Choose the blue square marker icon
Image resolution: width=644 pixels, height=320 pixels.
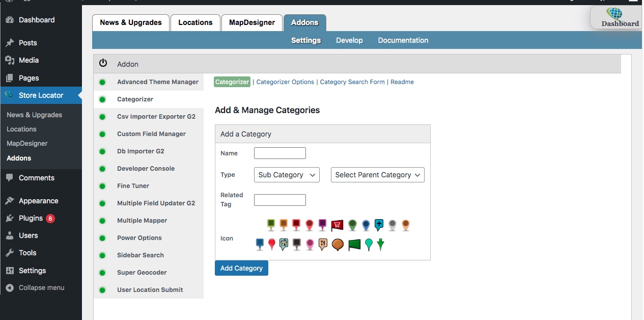coord(260,245)
